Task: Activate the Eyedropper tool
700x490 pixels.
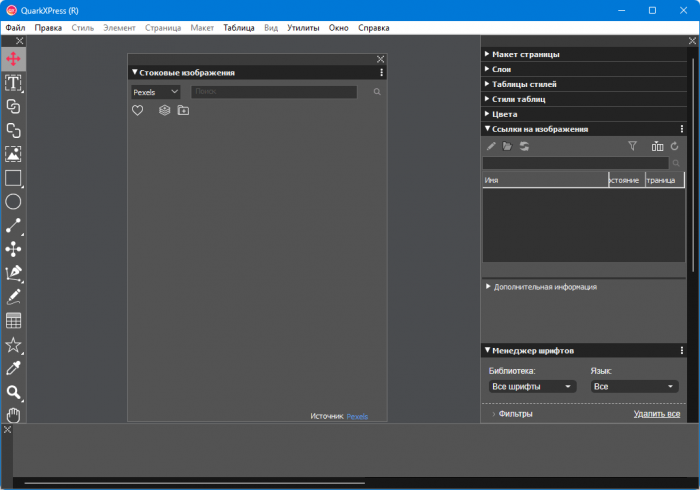Action: (14, 369)
